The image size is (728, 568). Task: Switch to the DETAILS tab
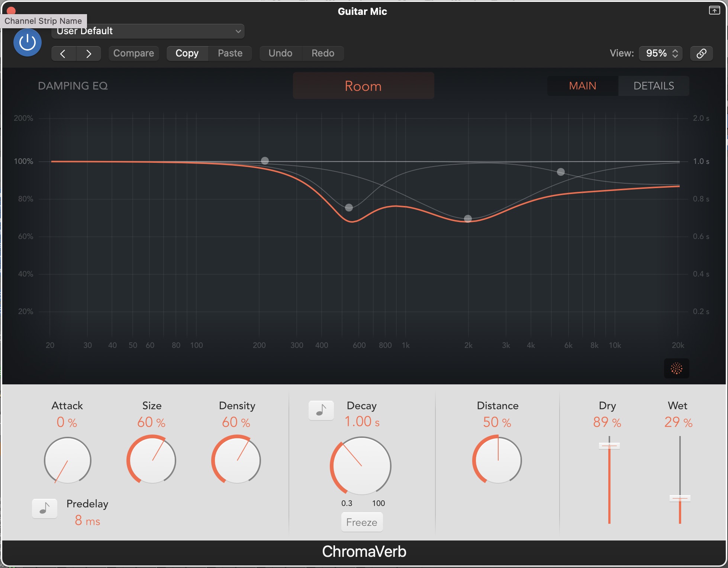pos(654,86)
